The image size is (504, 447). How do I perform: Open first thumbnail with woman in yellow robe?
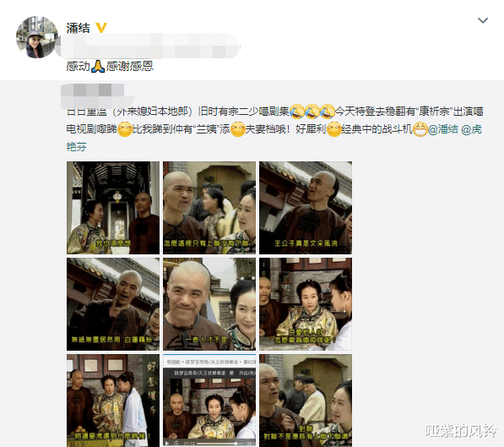point(113,208)
